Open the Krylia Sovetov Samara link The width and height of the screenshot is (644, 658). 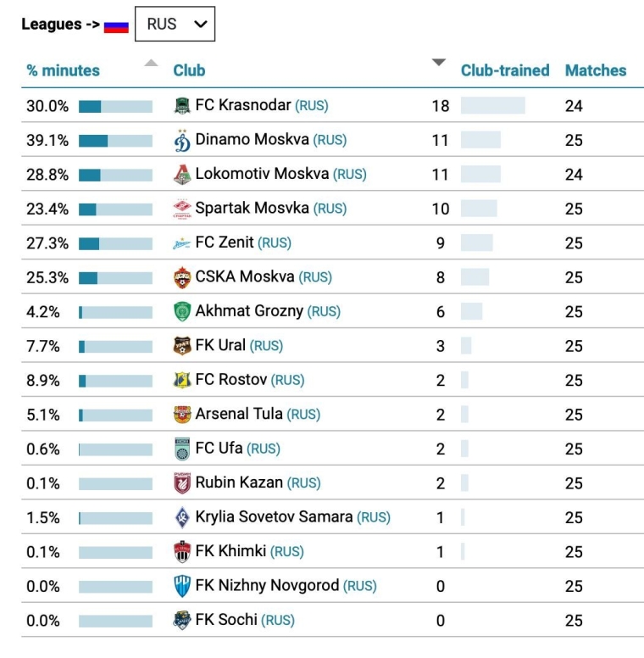274,517
